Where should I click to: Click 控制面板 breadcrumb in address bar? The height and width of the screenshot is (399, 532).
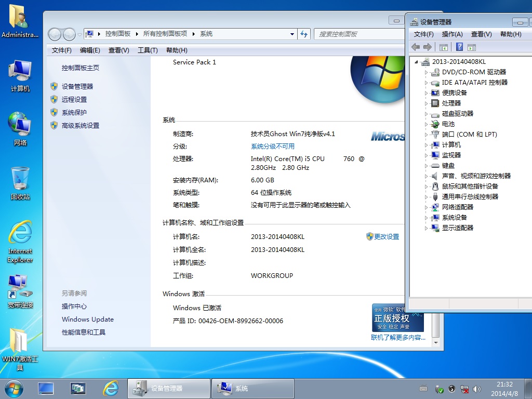tap(118, 34)
